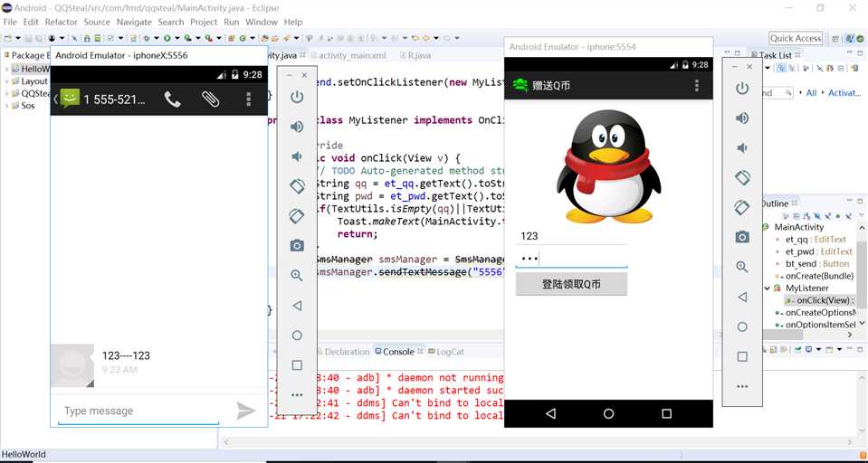The image size is (868, 463).
Task: Click volume down icon in iphoneX:5556 toolbar
Action: [x=297, y=156]
